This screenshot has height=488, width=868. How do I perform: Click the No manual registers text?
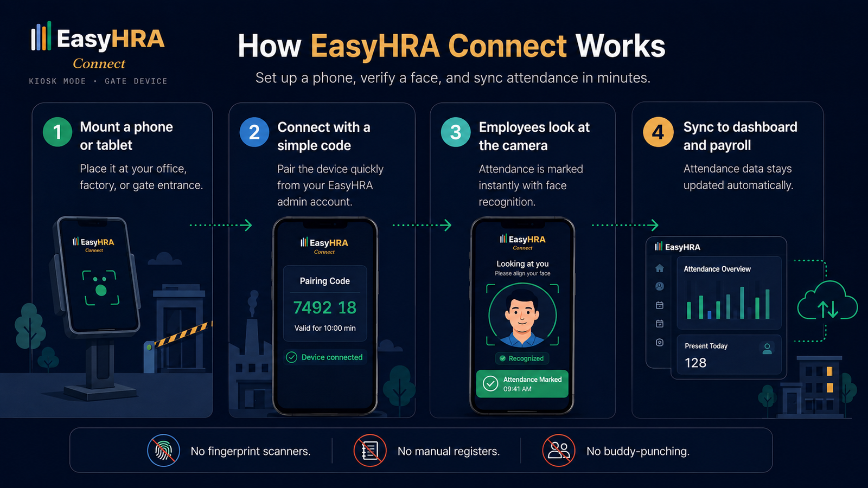coord(449,451)
